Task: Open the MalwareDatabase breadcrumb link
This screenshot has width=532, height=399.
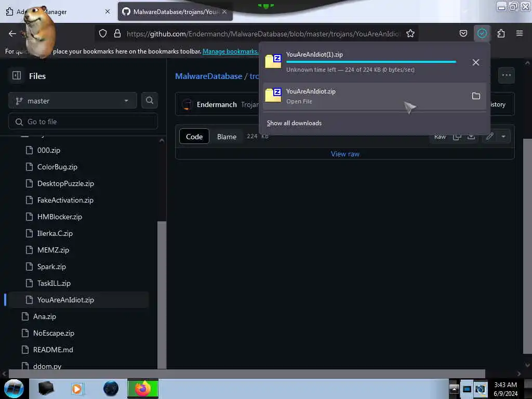Action: click(x=209, y=76)
